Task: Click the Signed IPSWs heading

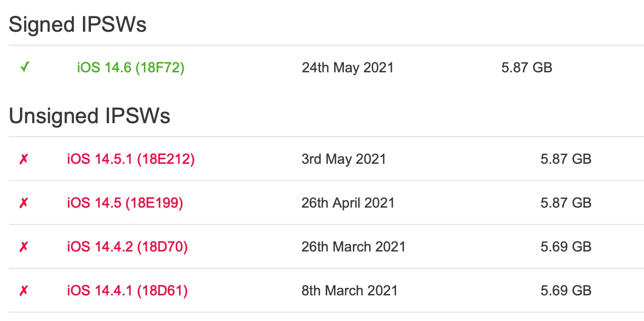Action: pyautogui.click(x=78, y=24)
